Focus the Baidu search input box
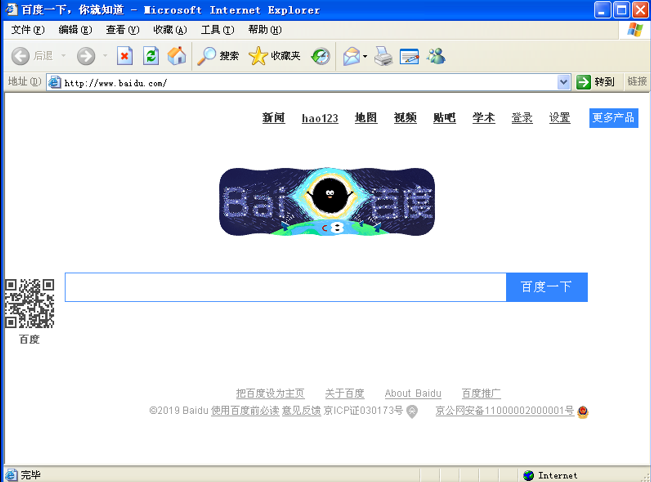This screenshot has height=482, width=651. 286,287
